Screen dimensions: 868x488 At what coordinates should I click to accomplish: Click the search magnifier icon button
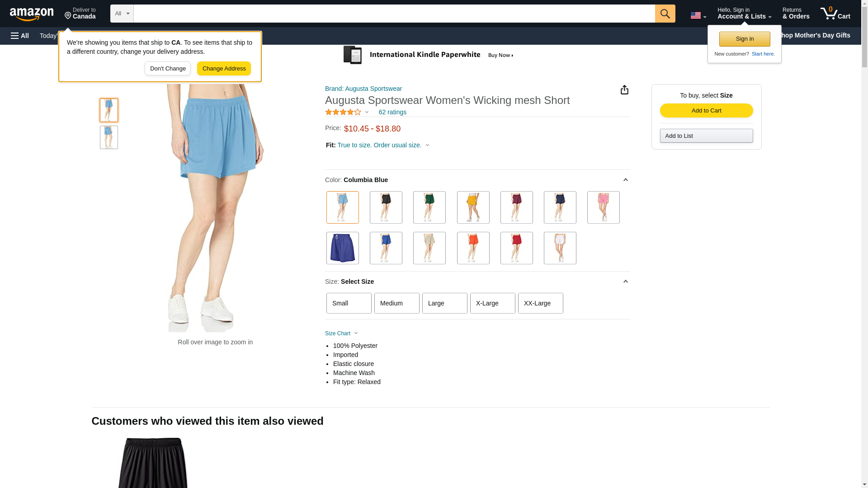tap(665, 14)
